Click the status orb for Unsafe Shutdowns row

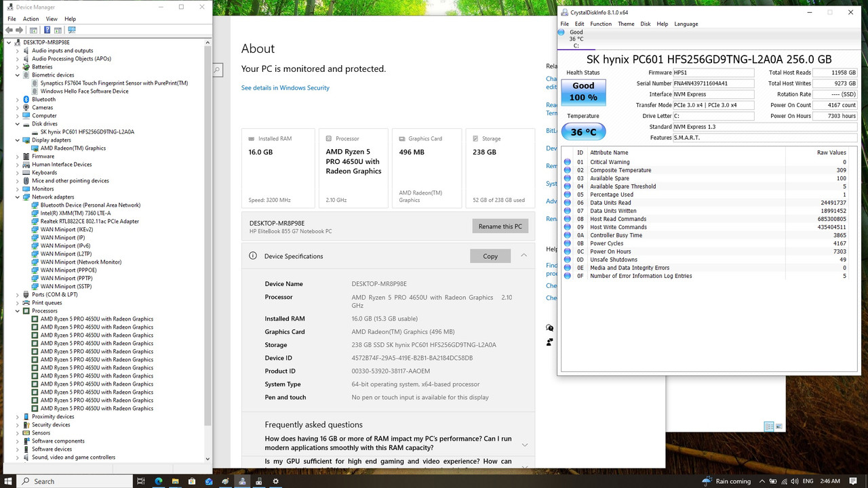568,260
